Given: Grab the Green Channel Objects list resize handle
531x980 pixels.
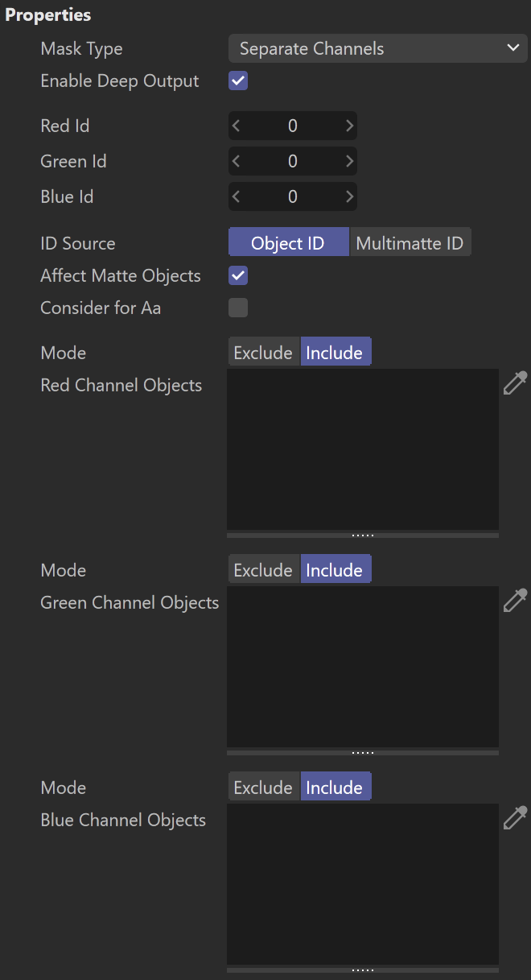Looking at the screenshot, I should tap(363, 752).
